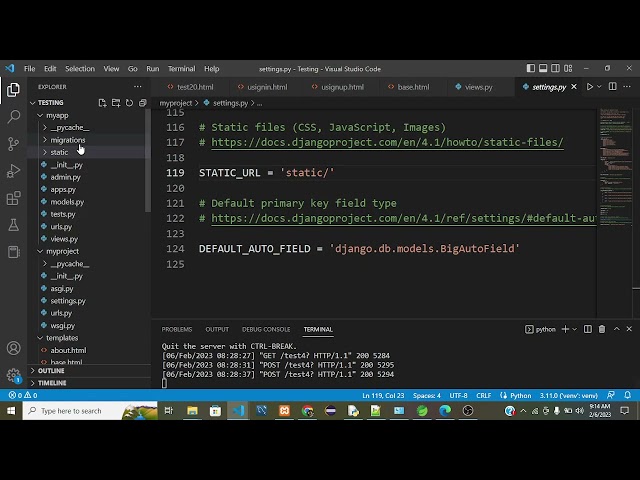Screen dimensions: 640x480
Task: Collapse all folders in Explorer
Action: (x=142, y=103)
